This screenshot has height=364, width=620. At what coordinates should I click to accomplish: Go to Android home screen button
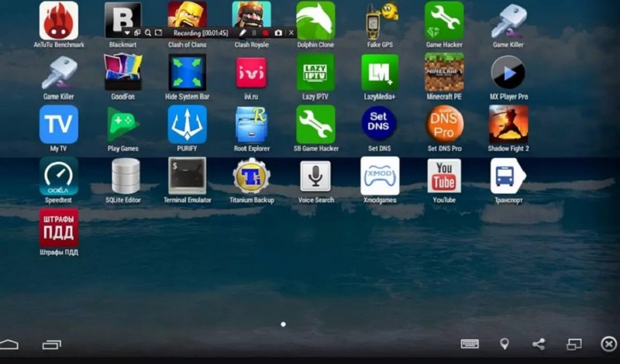9,344
